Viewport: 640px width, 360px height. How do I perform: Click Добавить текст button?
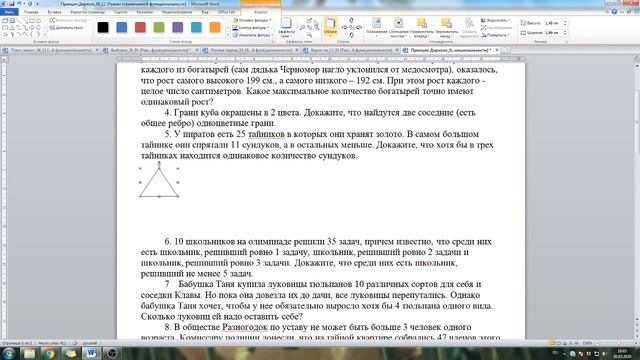[x=66, y=27]
